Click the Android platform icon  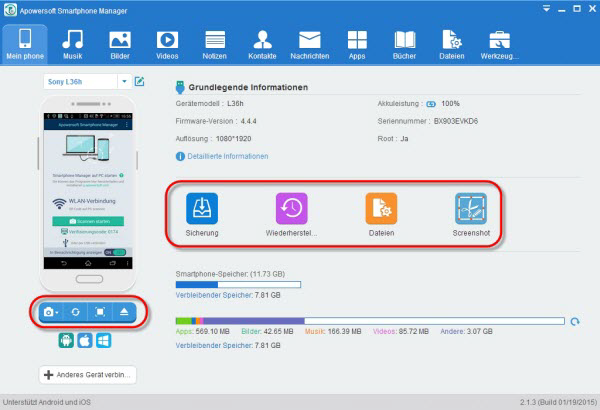click(x=66, y=340)
